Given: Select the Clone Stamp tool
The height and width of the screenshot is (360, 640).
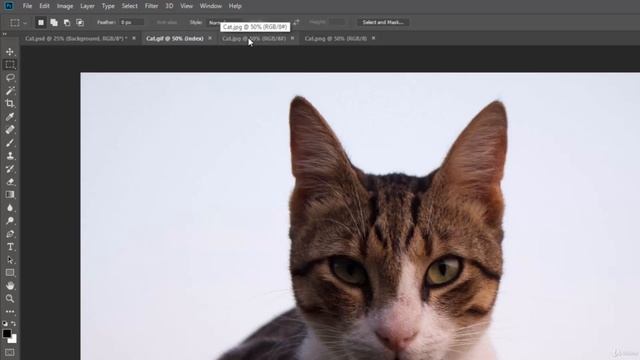Looking at the screenshot, I should click(x=10, y=156).
